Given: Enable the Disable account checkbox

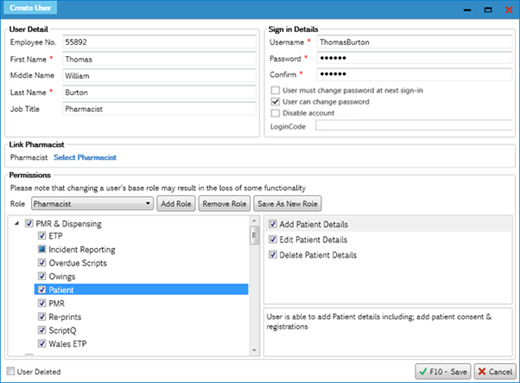Looking at the screenshot, I should click(275, 113).
